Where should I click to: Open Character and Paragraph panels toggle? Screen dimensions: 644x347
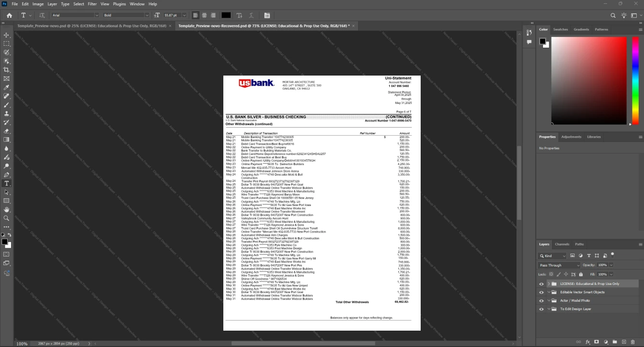[267, 15]
